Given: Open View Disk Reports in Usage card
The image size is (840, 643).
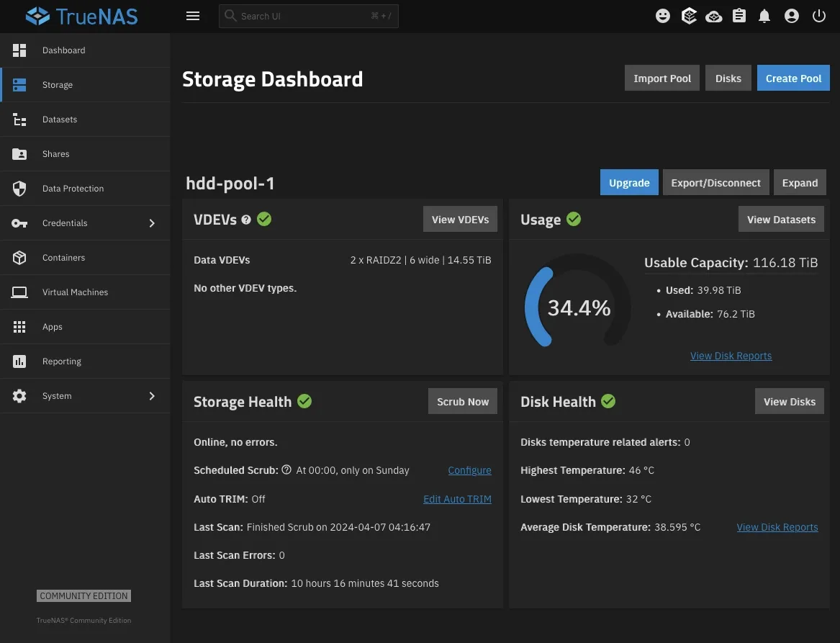Looking at the screenshot, I should [x=731, y=356].
